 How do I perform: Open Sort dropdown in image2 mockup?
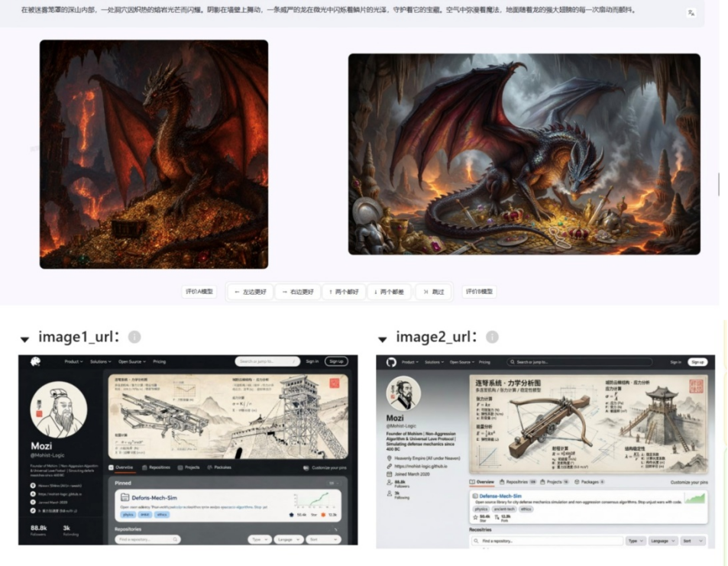point(693,541)
